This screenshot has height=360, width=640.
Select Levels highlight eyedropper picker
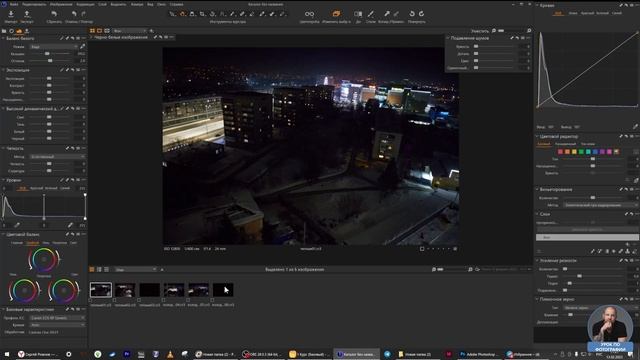(x=70, y=225)
